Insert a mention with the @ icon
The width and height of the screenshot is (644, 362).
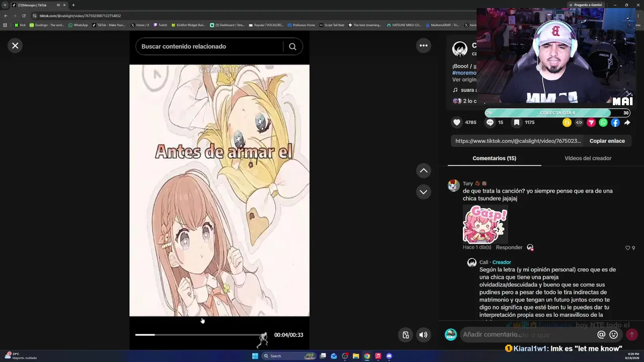tap(601, 334)
